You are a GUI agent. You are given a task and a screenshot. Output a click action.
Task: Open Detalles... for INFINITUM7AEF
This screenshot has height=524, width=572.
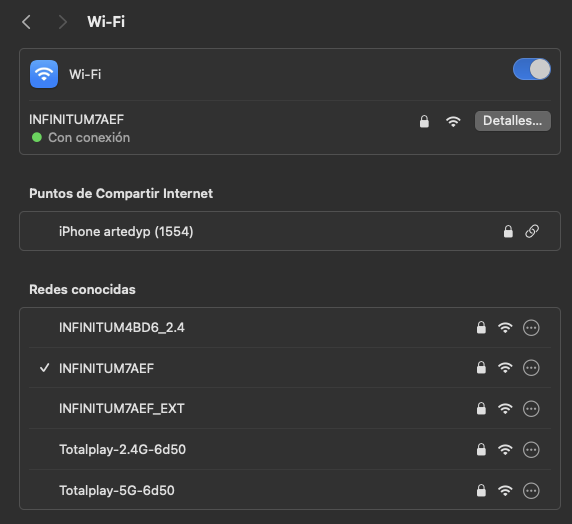click(x=513, y=121)
